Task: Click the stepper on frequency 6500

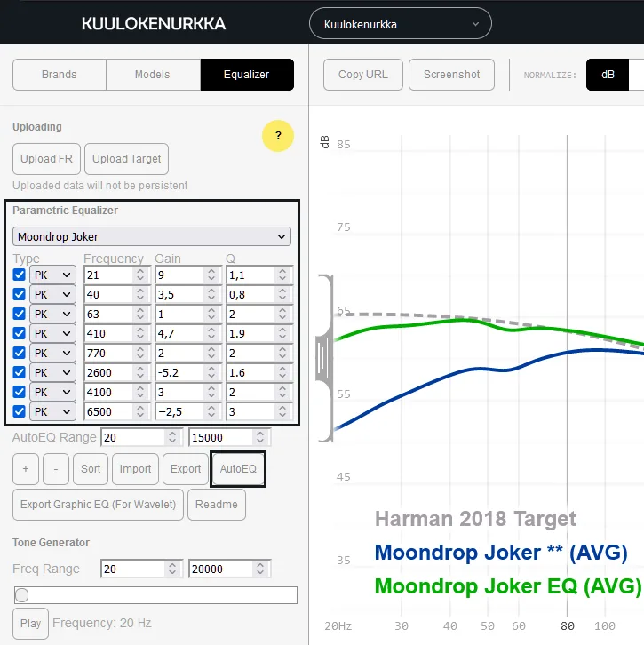Action: (140, 411)
